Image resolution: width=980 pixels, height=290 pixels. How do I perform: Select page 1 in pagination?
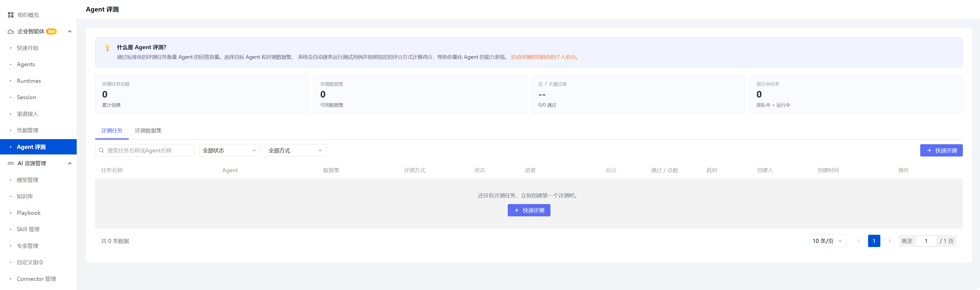(874, 241)
